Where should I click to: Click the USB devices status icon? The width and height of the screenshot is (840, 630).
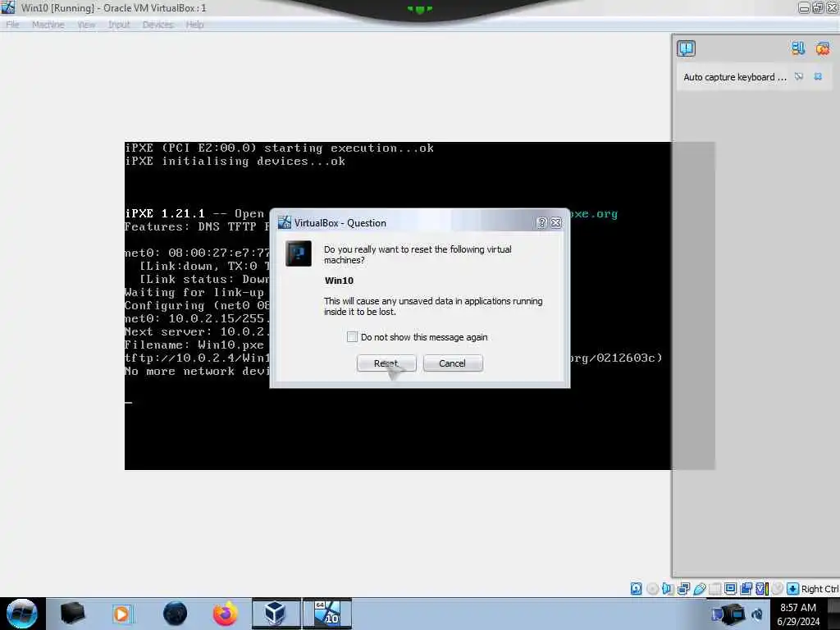(x=699, y=589)
